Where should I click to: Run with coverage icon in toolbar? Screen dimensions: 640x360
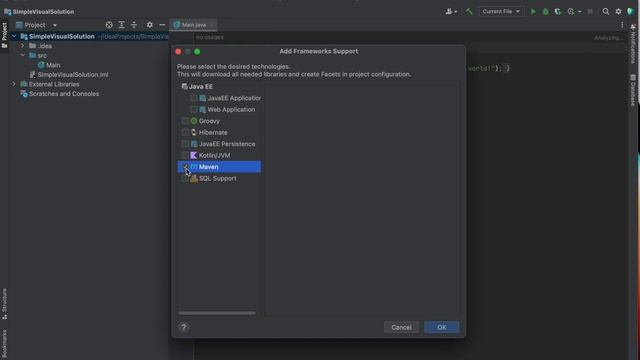558,11
